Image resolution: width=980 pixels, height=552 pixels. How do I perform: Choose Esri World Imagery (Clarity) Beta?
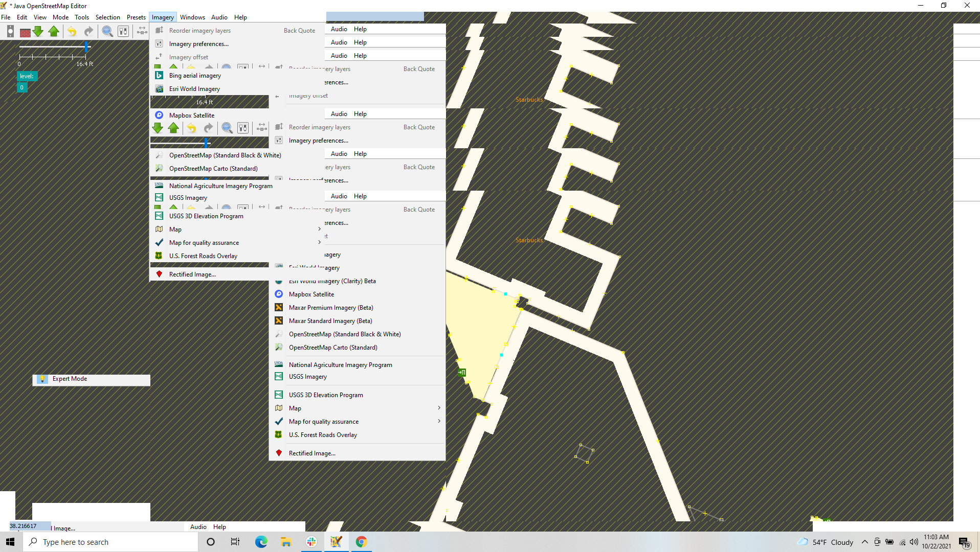click(332, 281)
